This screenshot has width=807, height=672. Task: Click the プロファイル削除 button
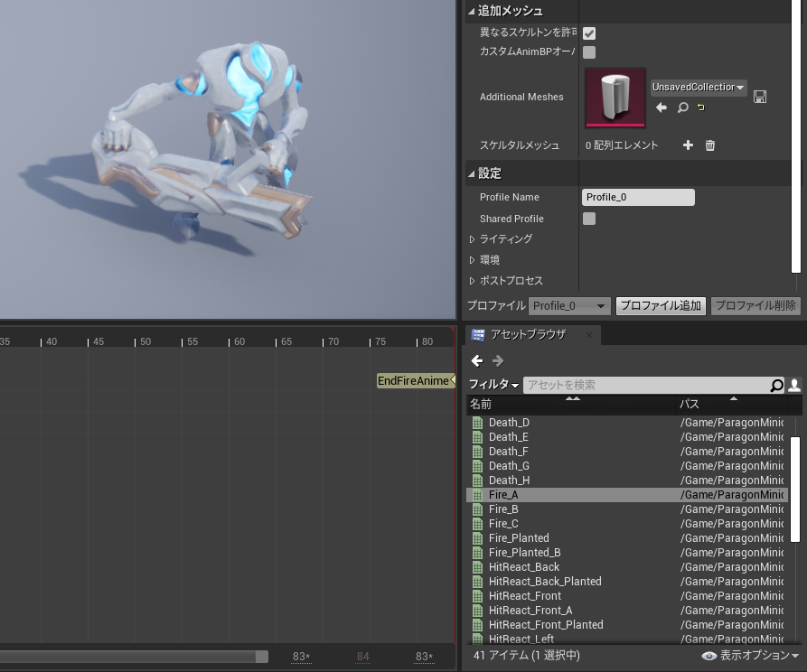[x=755, y=305]
